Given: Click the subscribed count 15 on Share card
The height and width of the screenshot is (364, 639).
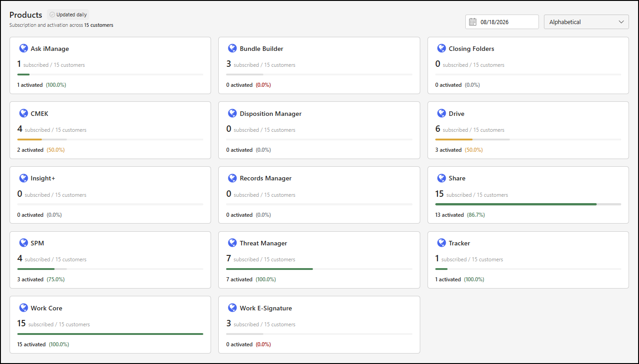Looking at the screenshot, I should (x=439, y=194).
